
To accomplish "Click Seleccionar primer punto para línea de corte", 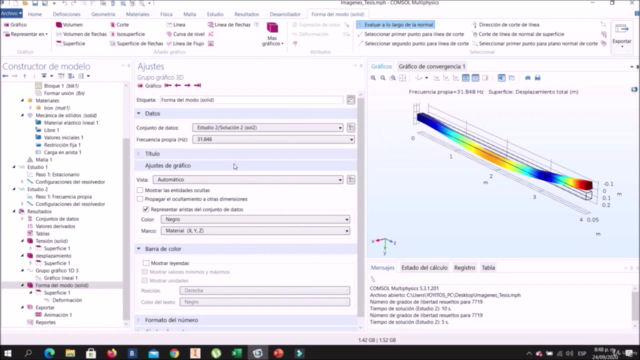I will pos(411,34).
